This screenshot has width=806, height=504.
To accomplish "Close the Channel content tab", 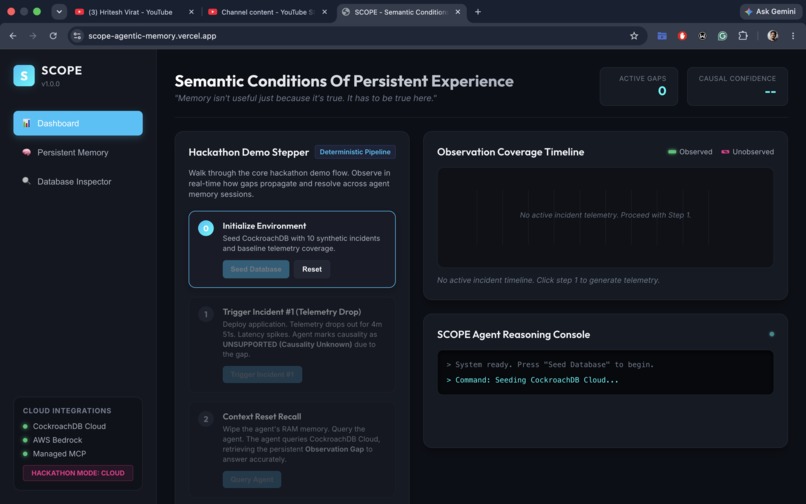I will pyautogui.click(x=324, y=12).
